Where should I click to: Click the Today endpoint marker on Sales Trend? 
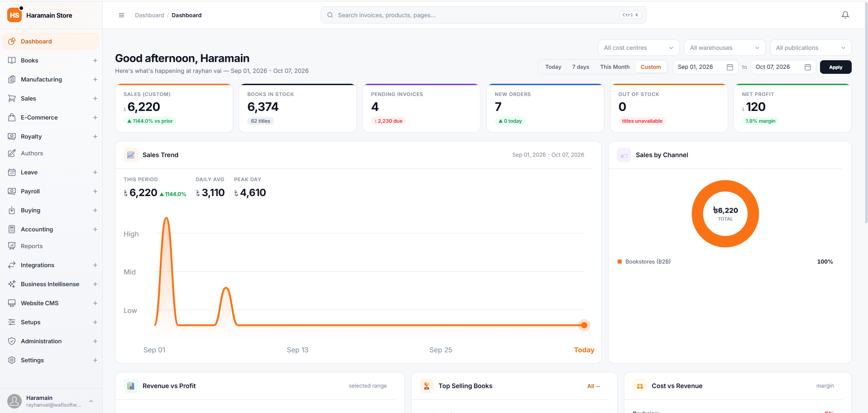[584, 325]
